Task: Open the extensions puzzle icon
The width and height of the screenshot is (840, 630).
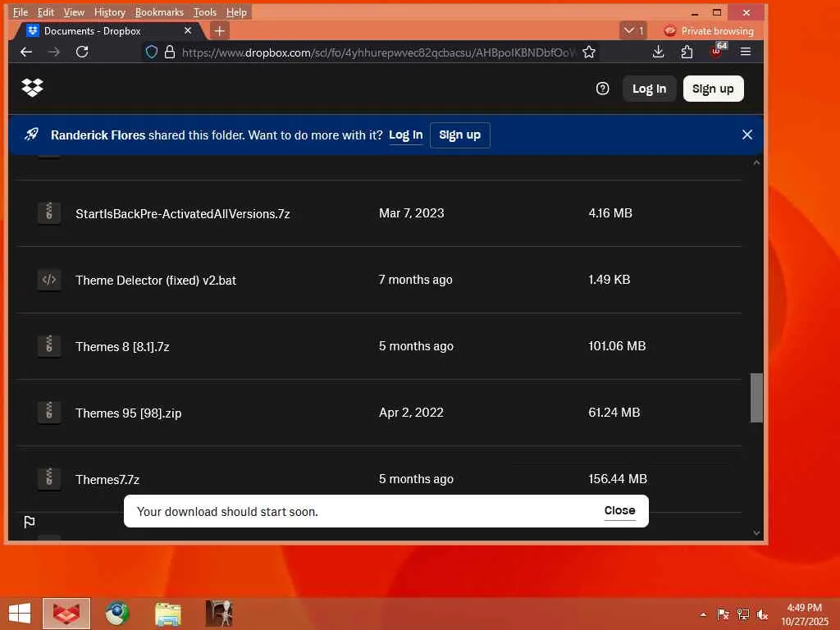Action: point(687,52)
